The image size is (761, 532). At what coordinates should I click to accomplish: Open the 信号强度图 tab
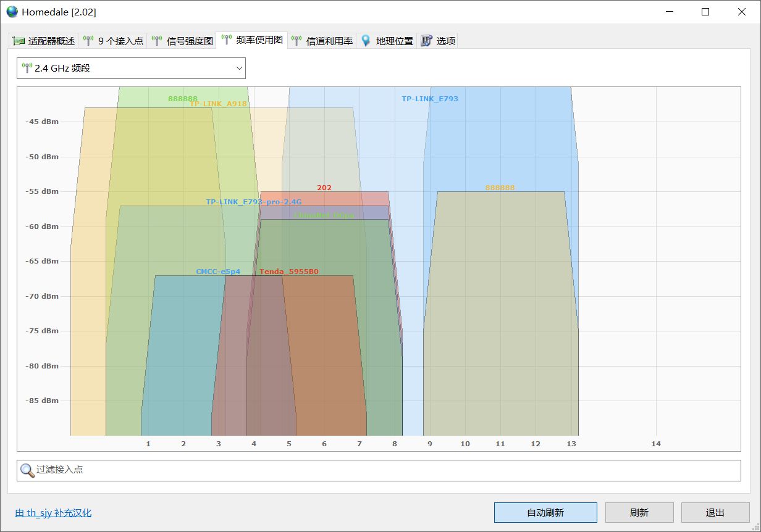tap(182, 41)
